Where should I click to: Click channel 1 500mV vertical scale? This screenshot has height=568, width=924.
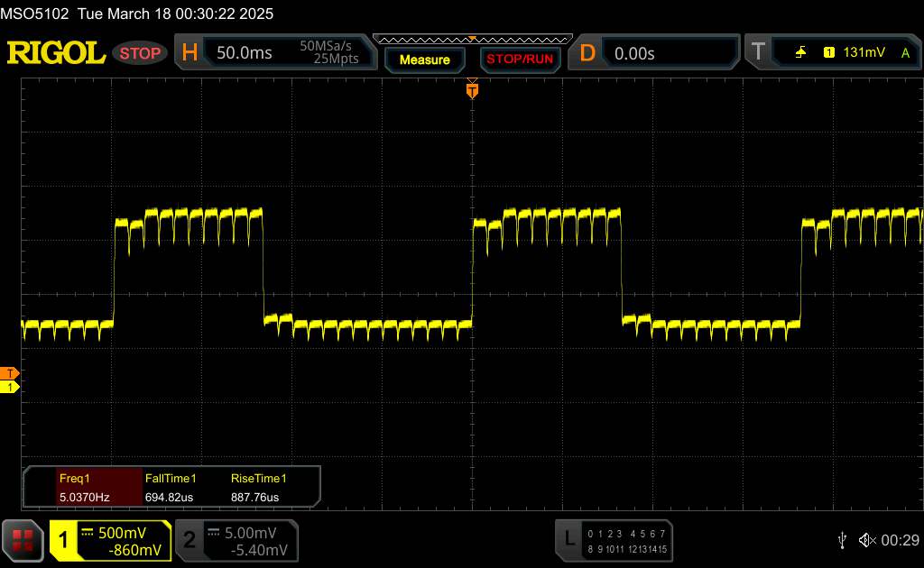[122, 533]
